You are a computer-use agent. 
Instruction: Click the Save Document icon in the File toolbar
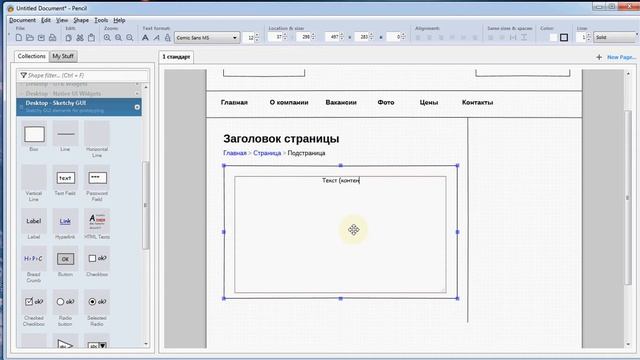pyautogui.click(x=41, y=38)
